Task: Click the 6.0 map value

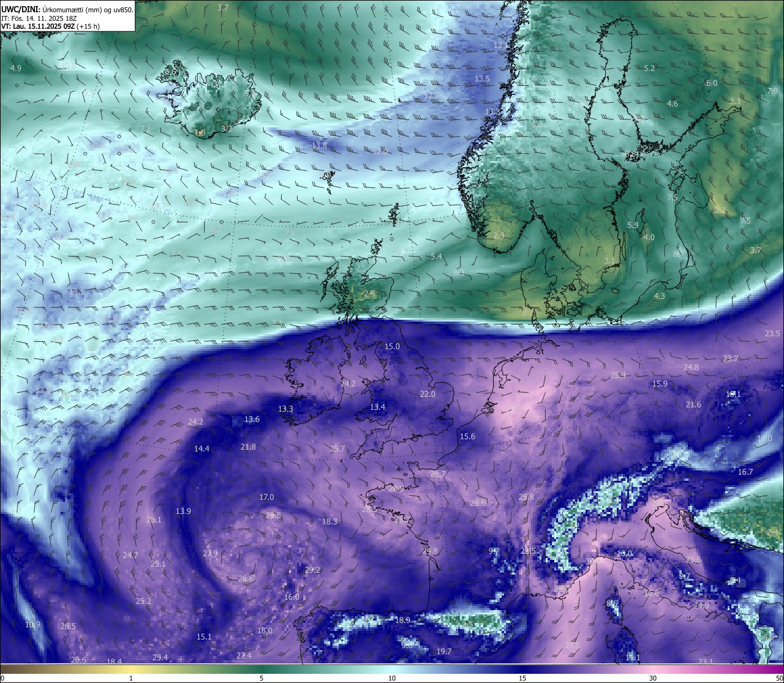Action: click(712, 83)
